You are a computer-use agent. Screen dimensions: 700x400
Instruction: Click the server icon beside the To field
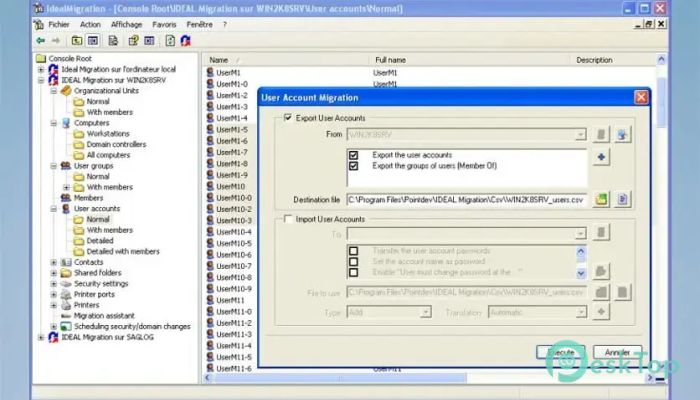point(601,233)
